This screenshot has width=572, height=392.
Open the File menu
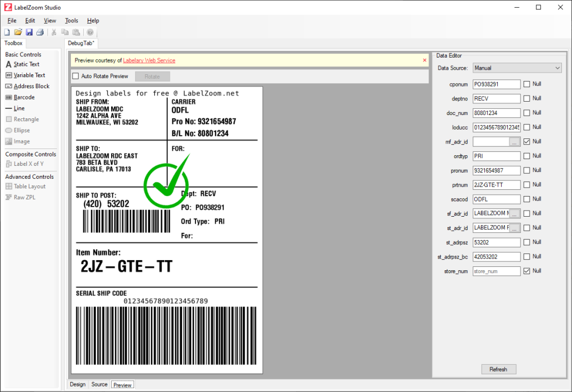pos(12,21)
